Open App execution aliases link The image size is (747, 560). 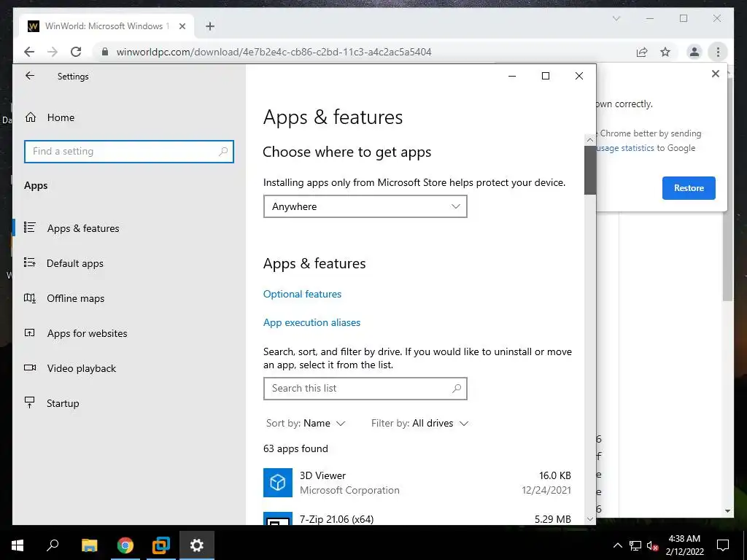[x=311, y=322]
